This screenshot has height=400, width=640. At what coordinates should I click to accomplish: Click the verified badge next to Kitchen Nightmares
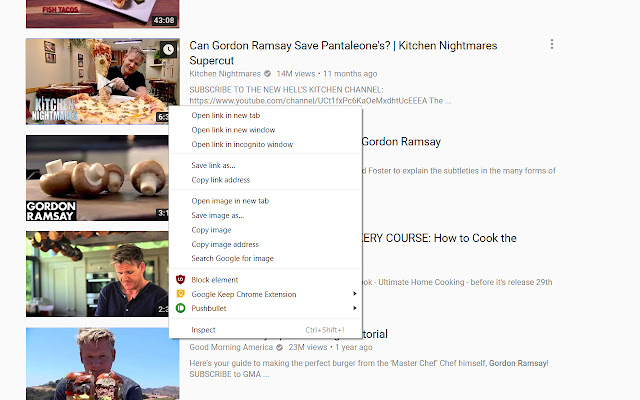click(x=267, y=74)
